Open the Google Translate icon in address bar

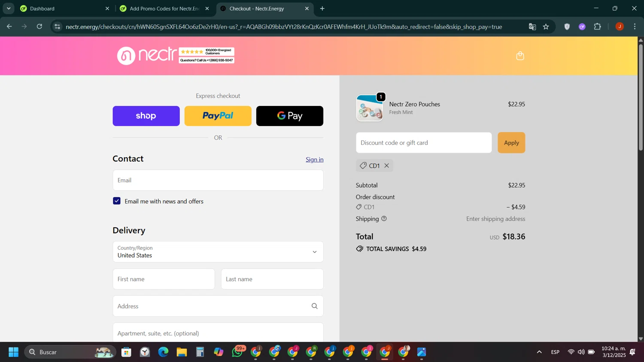[532, 27]
